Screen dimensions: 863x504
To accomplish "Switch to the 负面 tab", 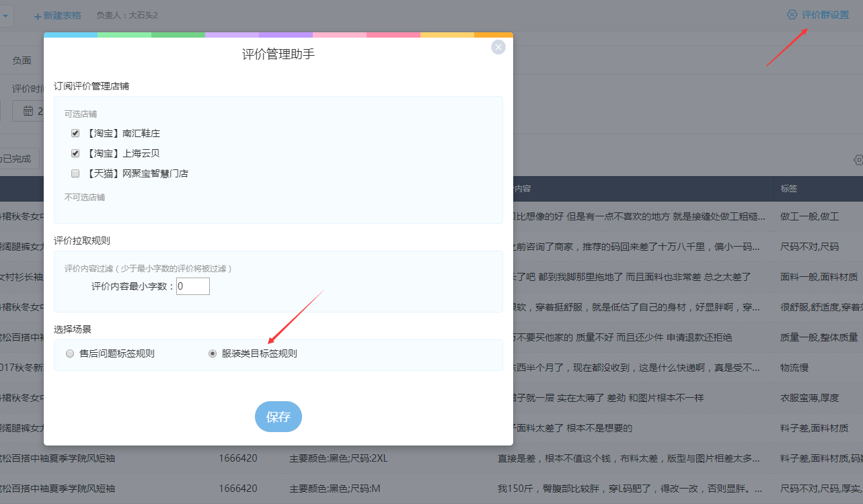I will click(22, 60).
